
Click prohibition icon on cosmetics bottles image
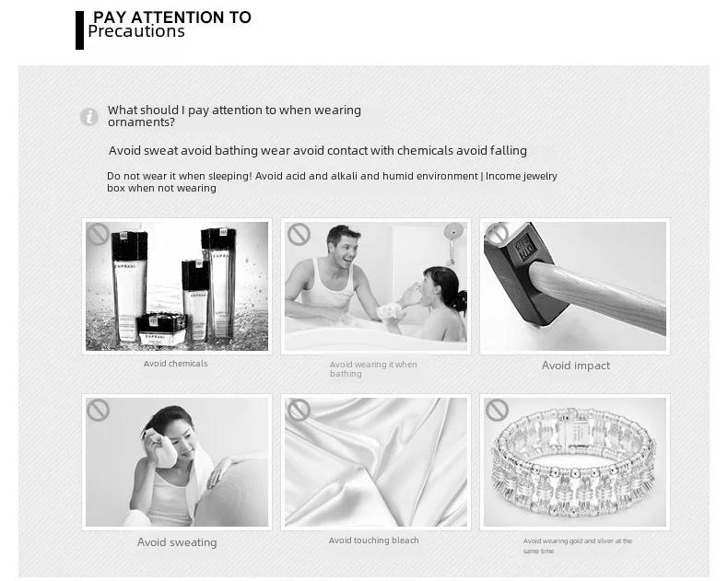click(99, 235)
